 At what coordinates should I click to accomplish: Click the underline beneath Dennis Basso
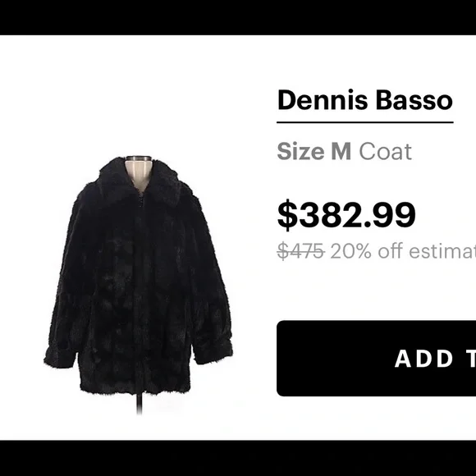(x=365, y=122)
